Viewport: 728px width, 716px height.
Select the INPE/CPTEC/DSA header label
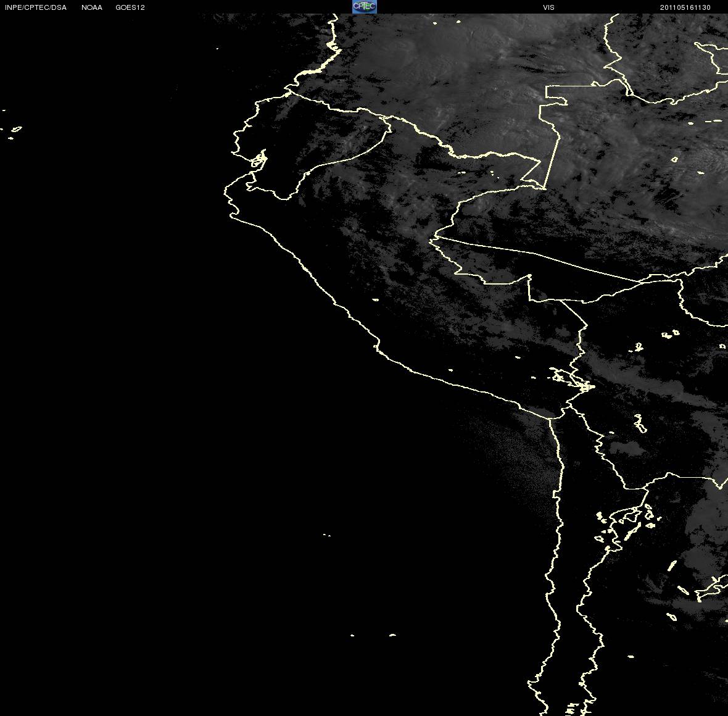coord(36,7)
